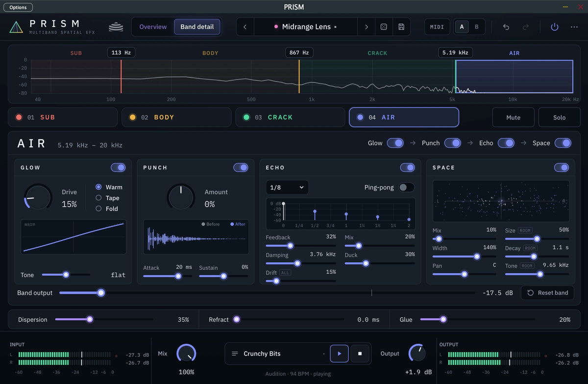
Task: Open the Options menu
Action: click(18, 7)
